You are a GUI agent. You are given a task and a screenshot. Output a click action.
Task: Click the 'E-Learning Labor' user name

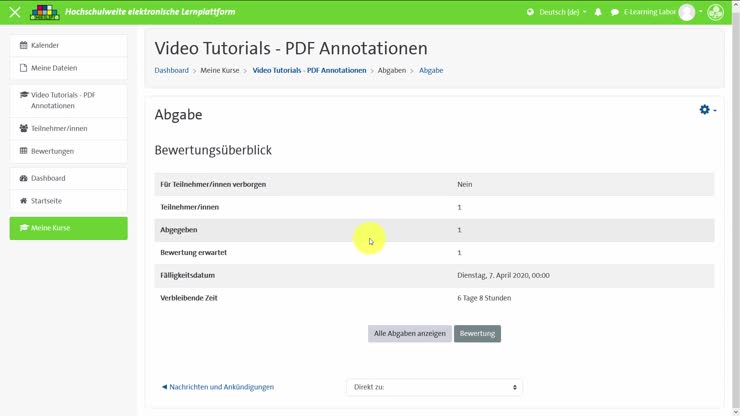coord(649,12)
